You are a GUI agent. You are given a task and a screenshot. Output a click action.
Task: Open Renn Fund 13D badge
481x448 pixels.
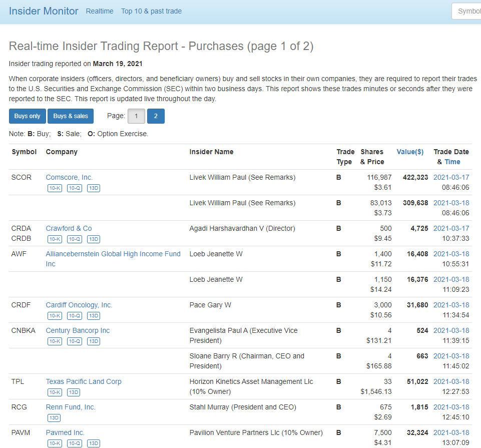pos(54,417)
